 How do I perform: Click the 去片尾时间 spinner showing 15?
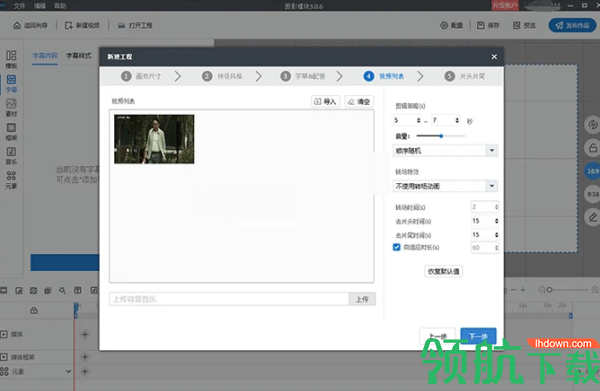[x=485, y=235]
